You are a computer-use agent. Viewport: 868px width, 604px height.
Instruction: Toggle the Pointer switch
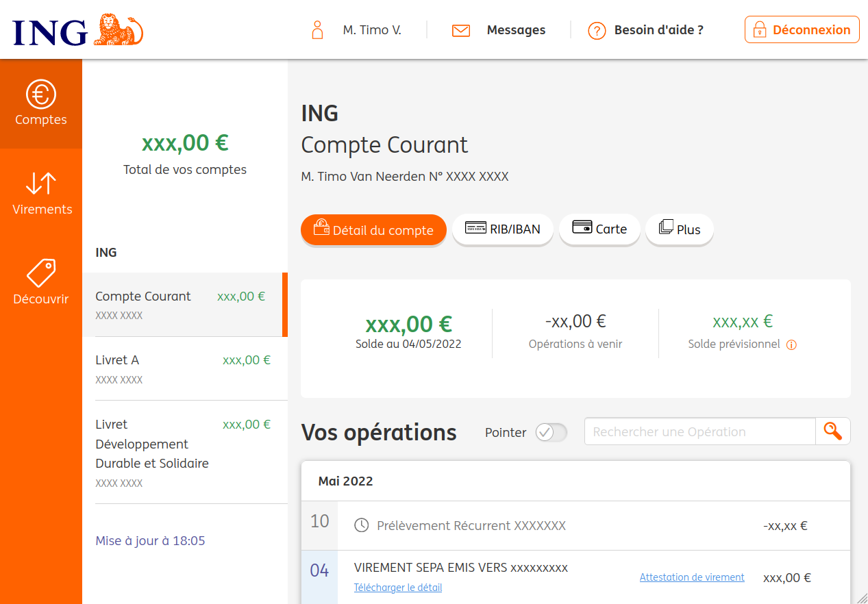click(551, 432)
